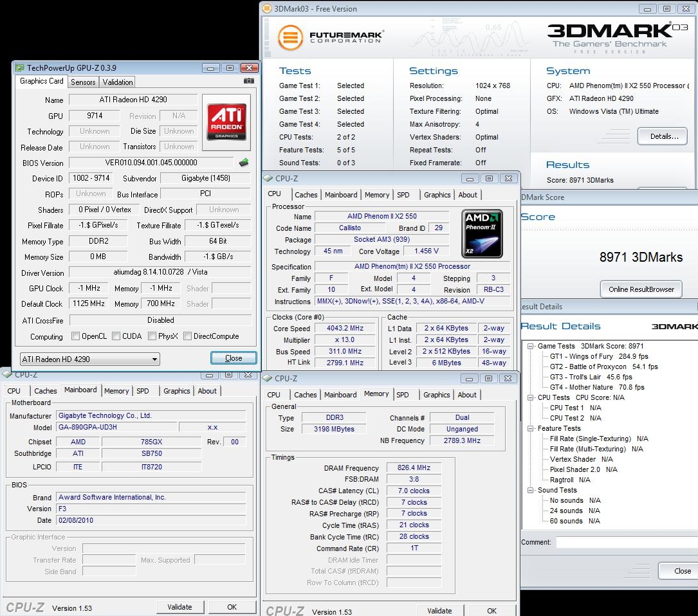The height and width of the screenshot is (616, 698).
Task: Click the 3DMARK03 logo in Result Details
Action: click(x=674, y=327)
